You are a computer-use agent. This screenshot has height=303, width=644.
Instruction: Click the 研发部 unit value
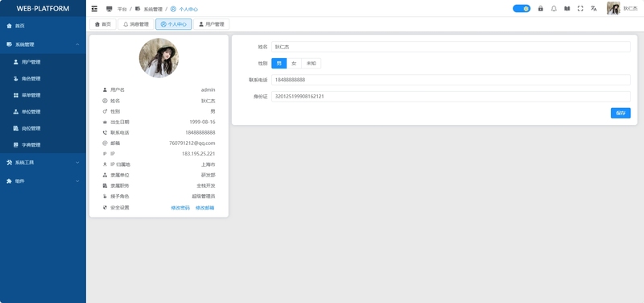click(x=208, y=175)
